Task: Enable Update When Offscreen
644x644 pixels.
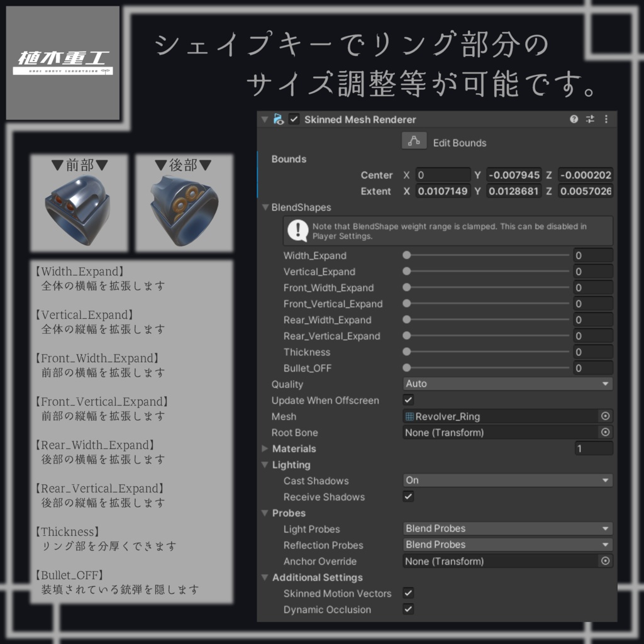Action: pos(408,400)
